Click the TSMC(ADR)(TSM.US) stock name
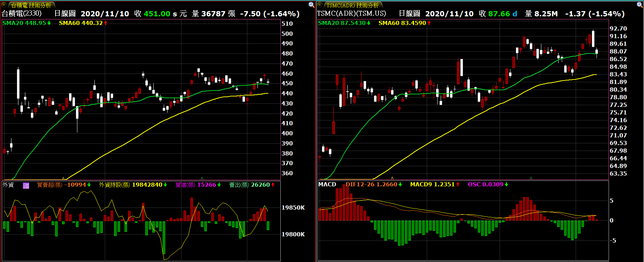Screen dimensions: 644x262 coord(351,14)
